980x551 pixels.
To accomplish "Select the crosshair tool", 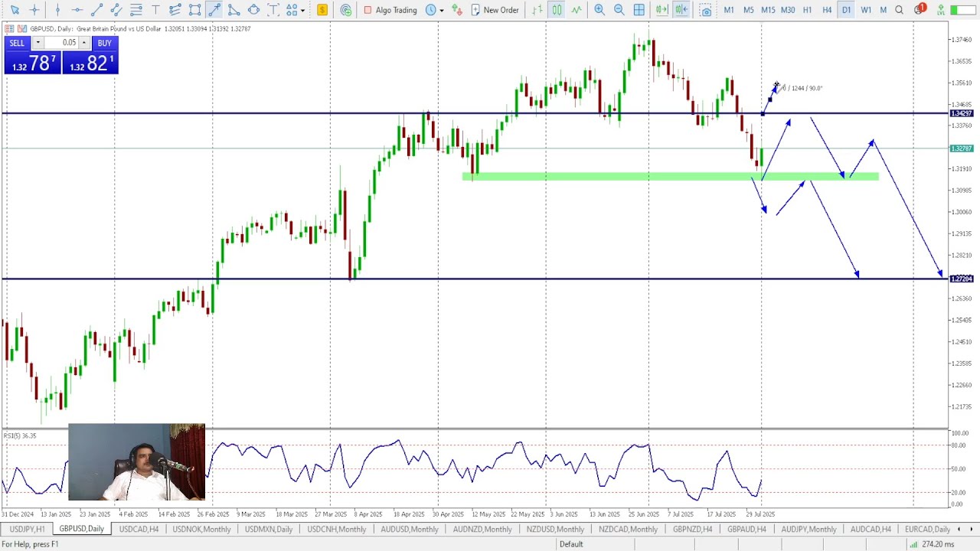I will [34, 10].
